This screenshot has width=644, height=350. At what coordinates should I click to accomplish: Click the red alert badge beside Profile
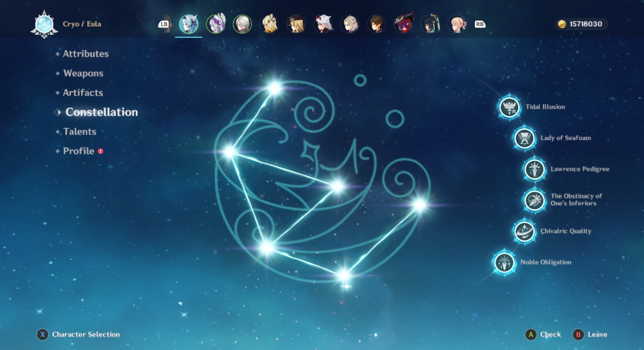point(100,151)
